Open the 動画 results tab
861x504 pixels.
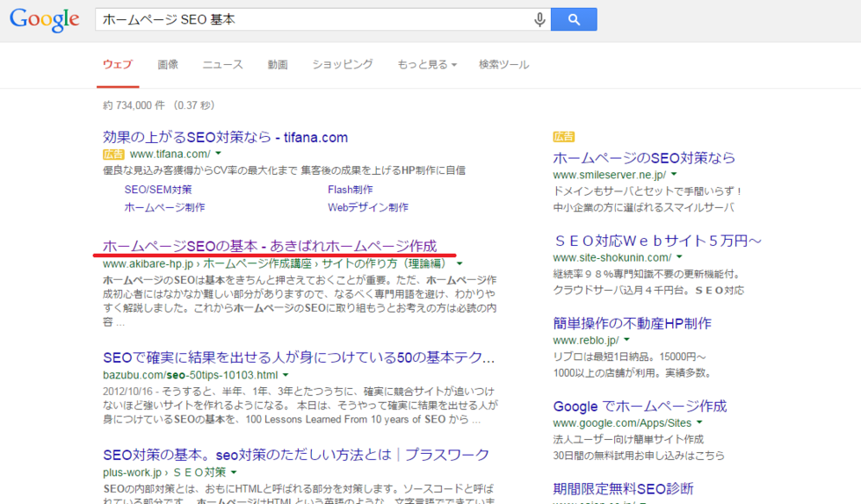(x=278, y=64)
